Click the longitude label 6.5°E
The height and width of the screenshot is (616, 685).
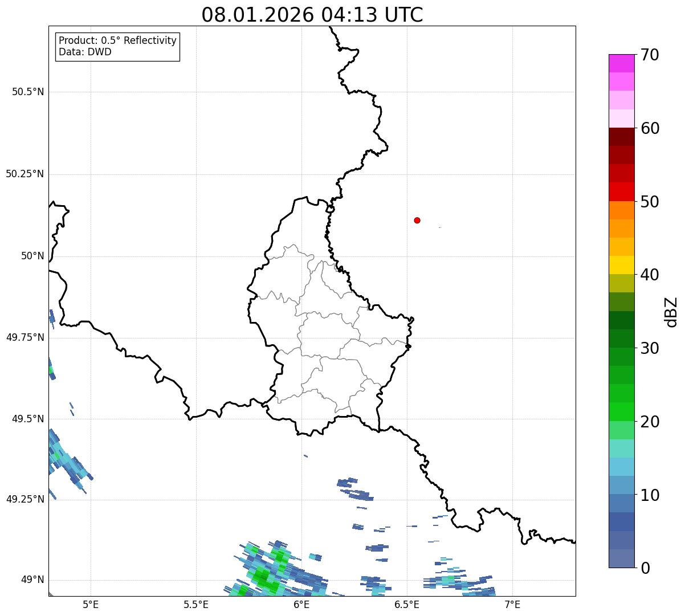tap(407, 604)
